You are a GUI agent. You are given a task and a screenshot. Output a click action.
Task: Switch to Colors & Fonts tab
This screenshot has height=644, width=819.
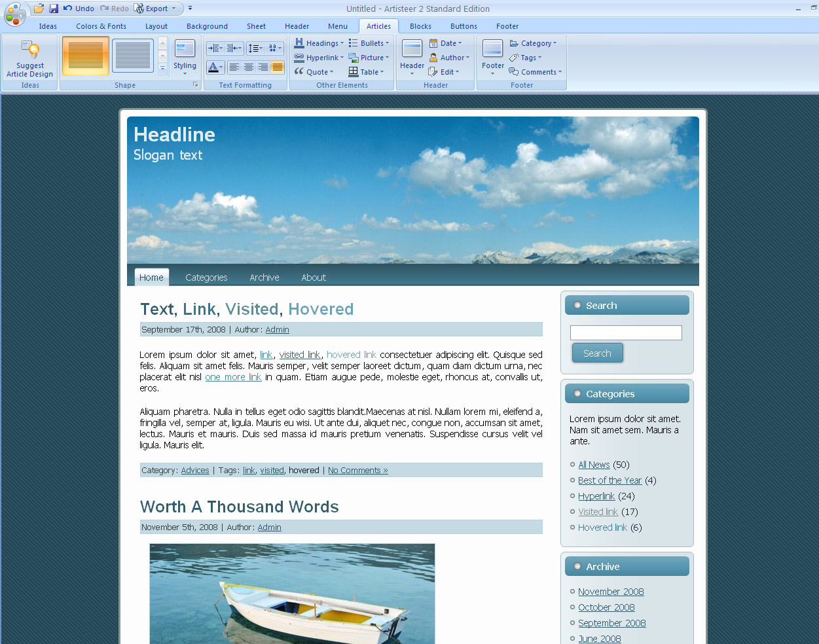click(x=101, y=26)
